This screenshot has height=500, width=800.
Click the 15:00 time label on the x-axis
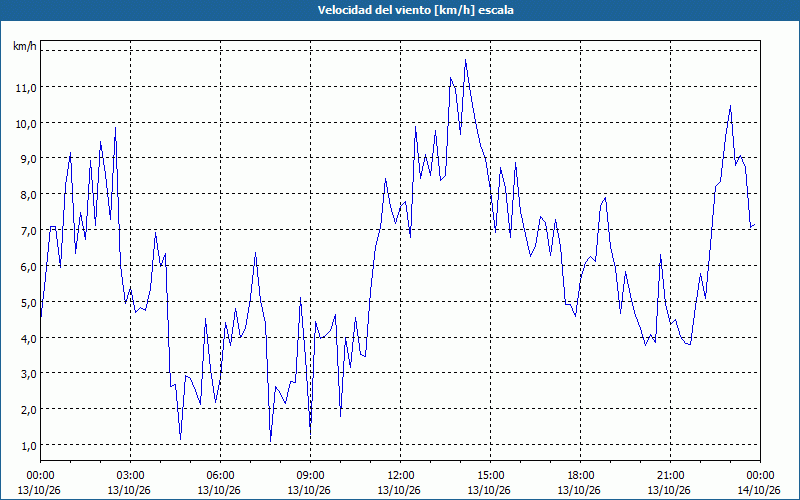click(x=490, y=476)
